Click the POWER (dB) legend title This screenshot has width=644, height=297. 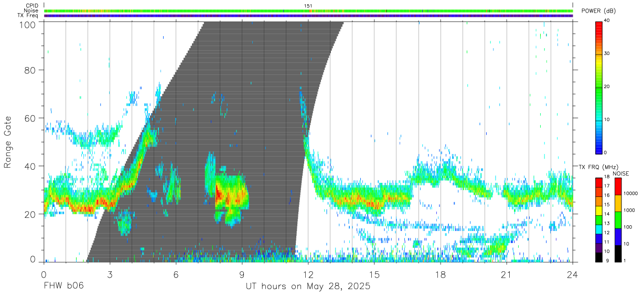click(598, 11)
